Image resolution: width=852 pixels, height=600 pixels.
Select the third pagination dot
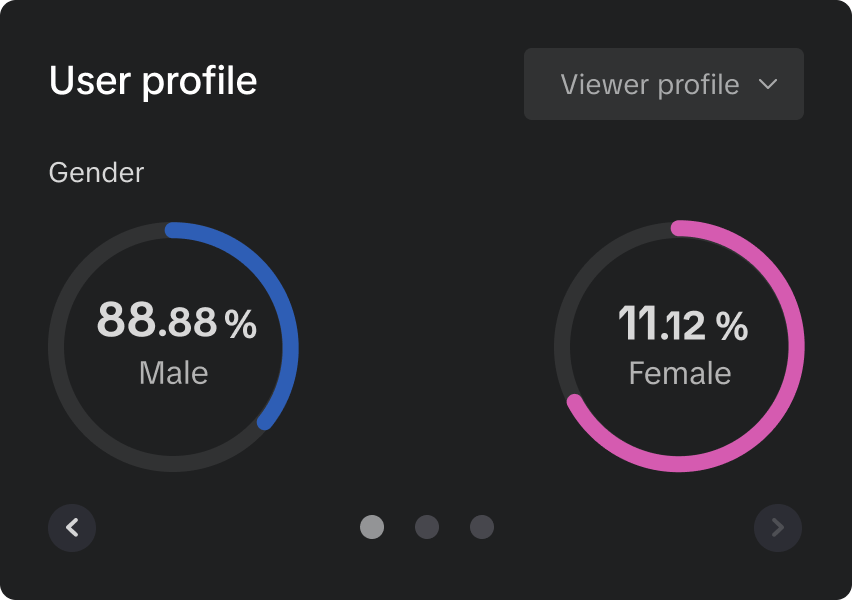tap(482, 527)
